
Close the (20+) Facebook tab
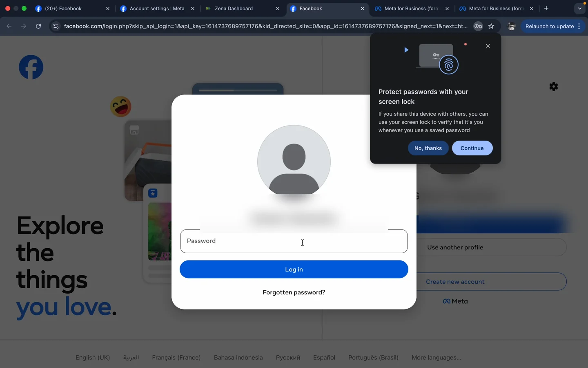coord(108,8)
